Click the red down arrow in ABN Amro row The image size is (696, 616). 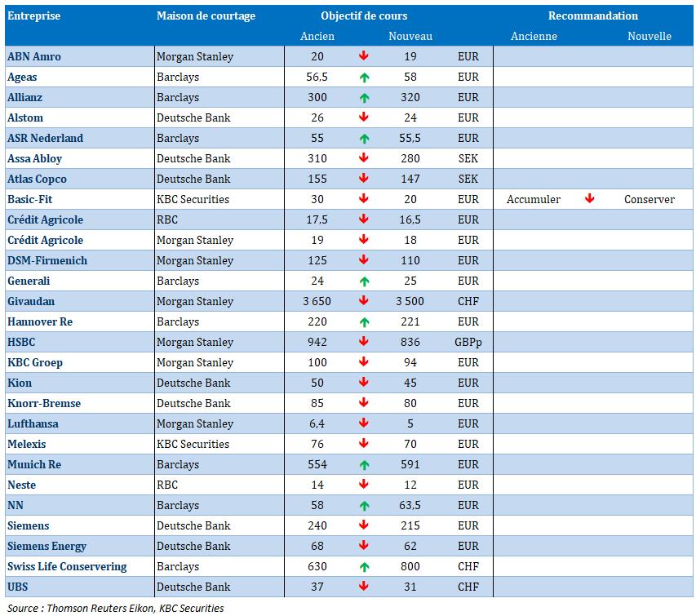[x=364, y=56]
